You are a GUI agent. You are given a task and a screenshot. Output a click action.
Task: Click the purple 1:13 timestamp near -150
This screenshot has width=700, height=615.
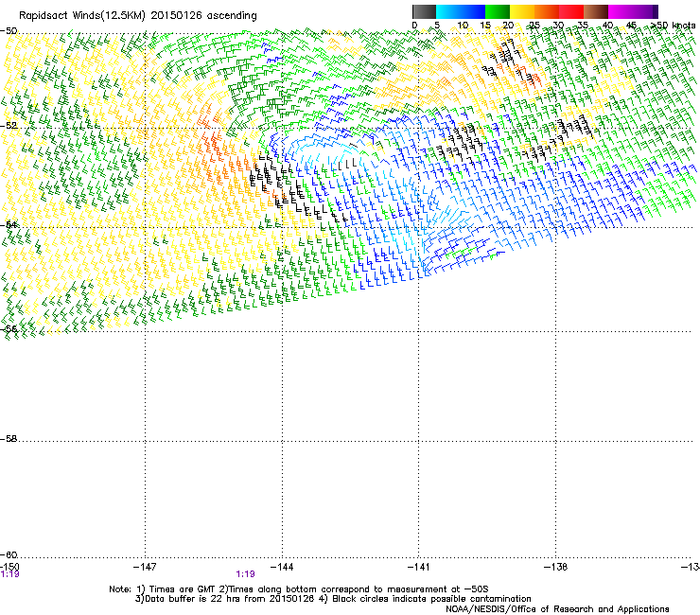coord(9,574)
